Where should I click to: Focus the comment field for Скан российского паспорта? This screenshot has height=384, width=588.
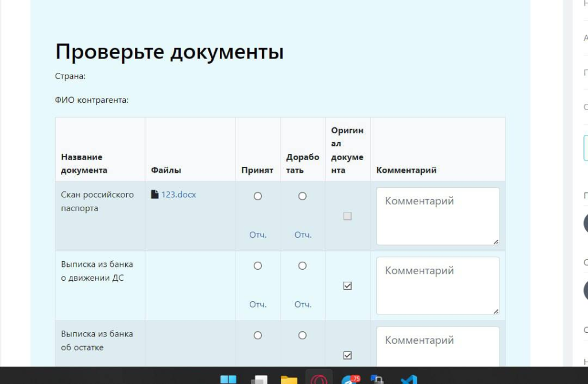pyautogui.click(x=438, y=216)
